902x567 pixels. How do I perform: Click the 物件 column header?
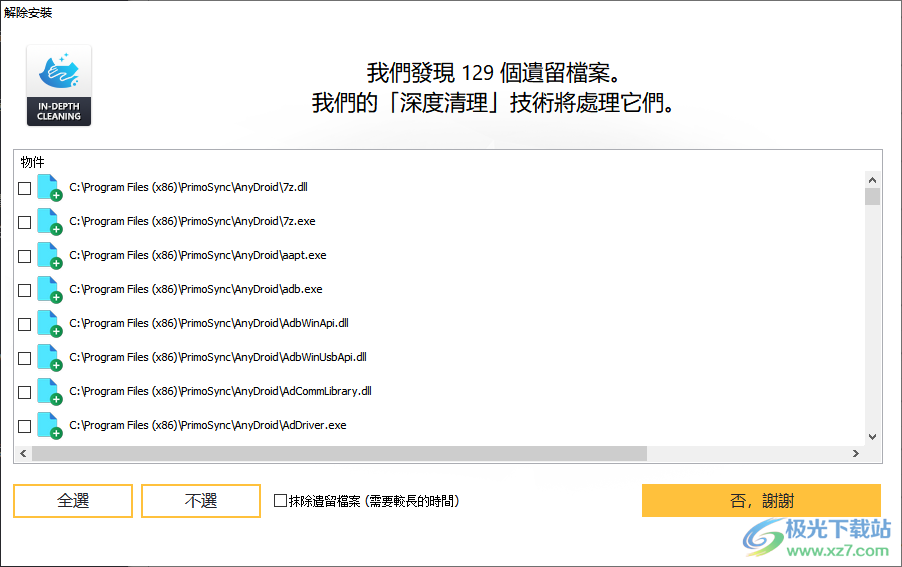click(33, 162)
